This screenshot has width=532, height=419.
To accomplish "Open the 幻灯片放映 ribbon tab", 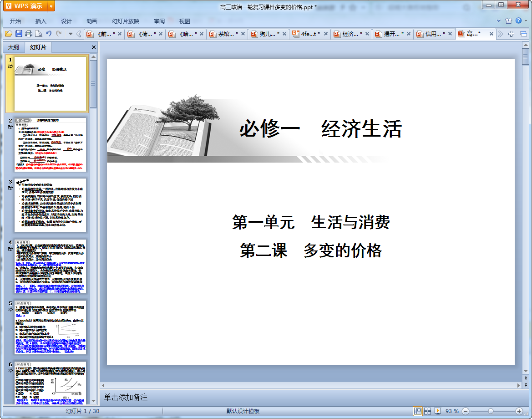I will click(126, 21).
